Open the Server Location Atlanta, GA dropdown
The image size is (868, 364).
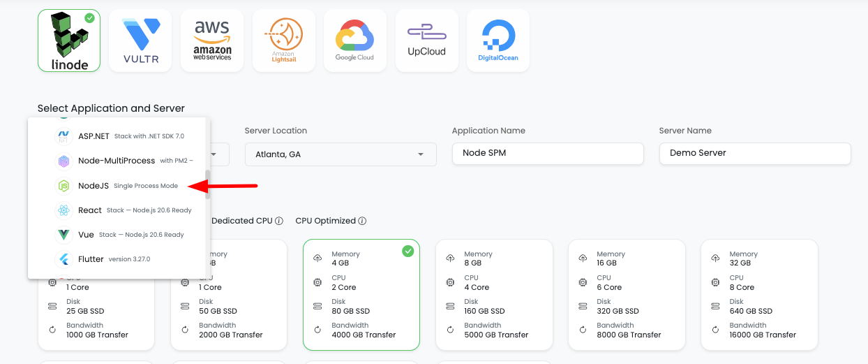tap(341, 154)
